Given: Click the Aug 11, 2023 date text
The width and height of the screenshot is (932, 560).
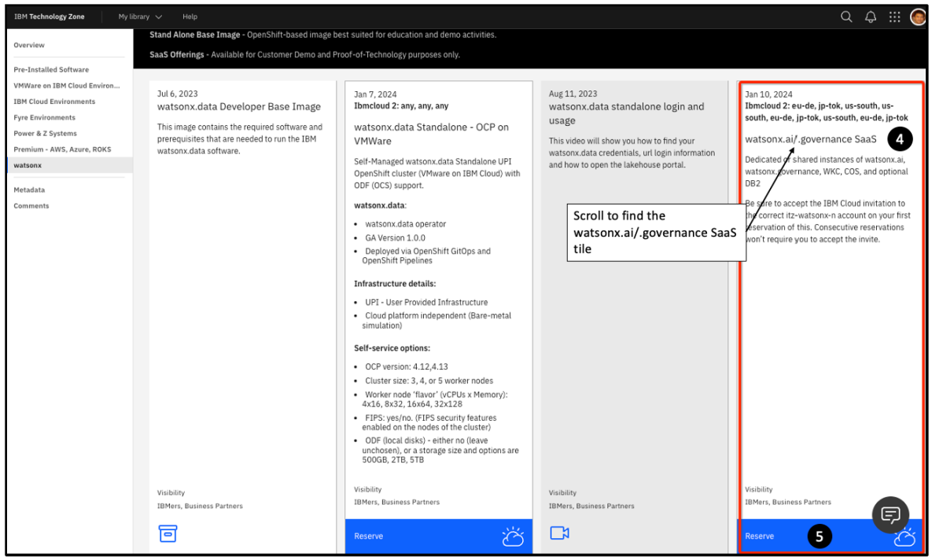Looking at the screenshot, I should [573, 94].
